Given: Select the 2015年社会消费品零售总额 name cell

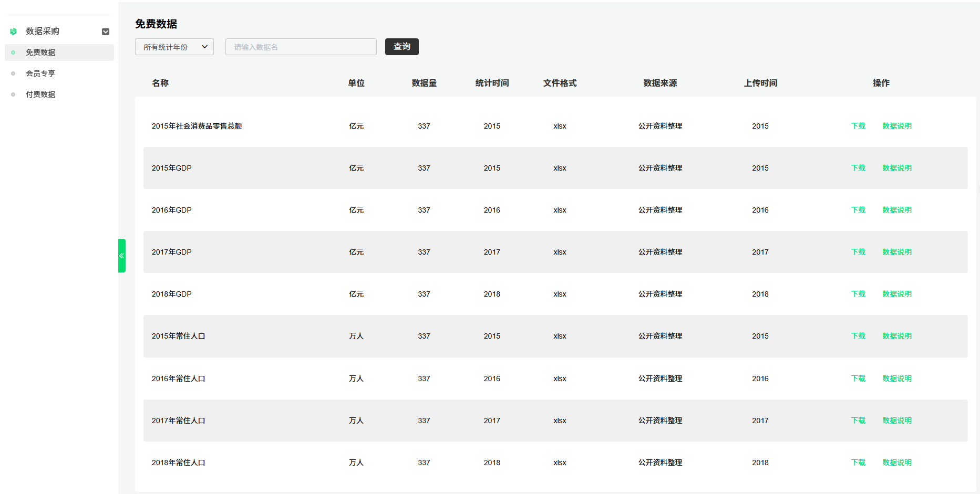Looking at the screenshot, I should pos(197,126).
